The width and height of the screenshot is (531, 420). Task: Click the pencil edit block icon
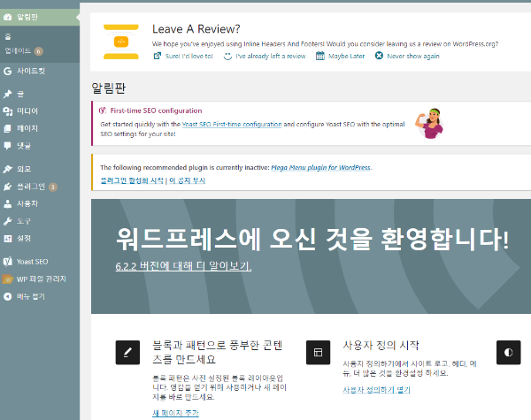[127, 353]
